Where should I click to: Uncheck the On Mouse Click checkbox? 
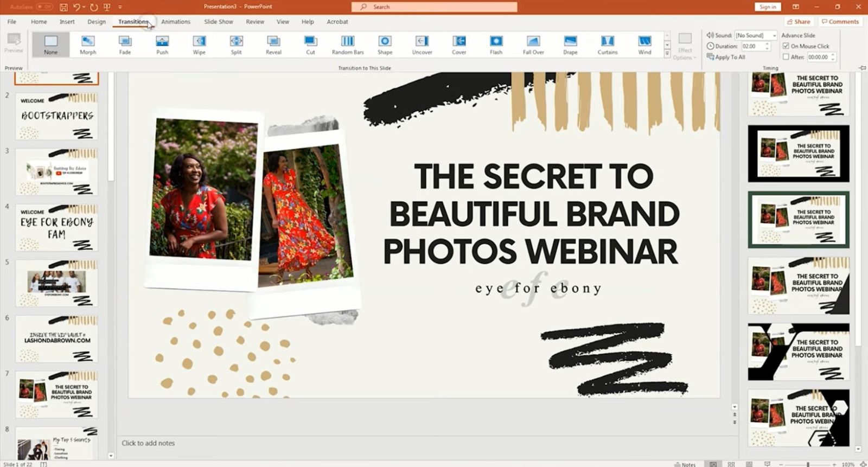[x=786, y=46]
